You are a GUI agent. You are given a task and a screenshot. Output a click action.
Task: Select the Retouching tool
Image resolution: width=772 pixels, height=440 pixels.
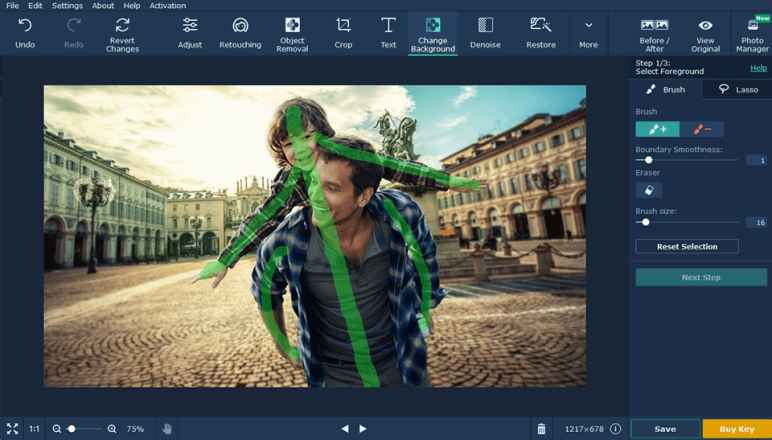pyautogui.click(x=240, y=25)
